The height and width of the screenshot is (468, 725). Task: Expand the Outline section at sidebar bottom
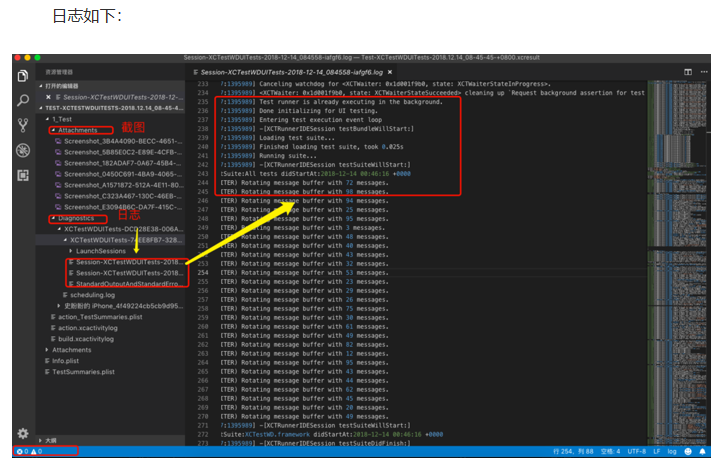click(41, 441)
